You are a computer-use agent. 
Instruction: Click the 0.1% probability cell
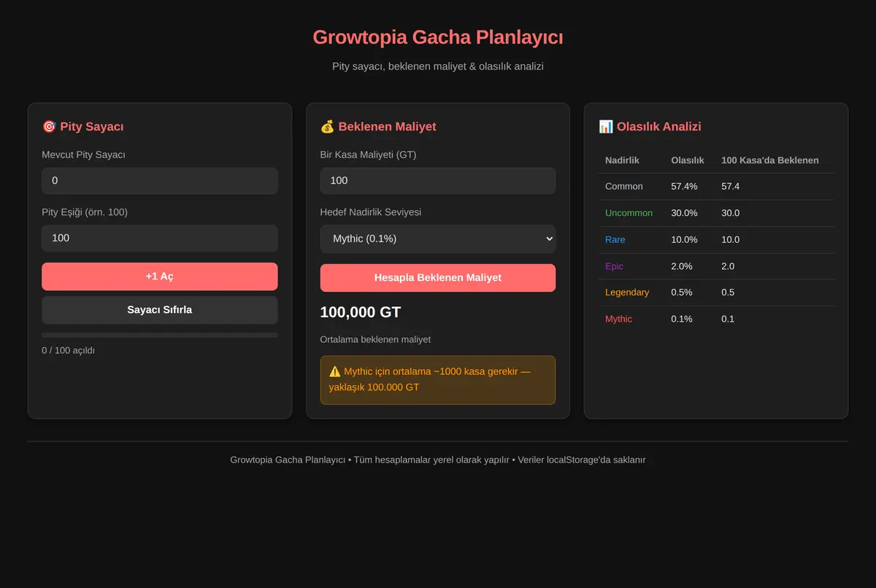682,319
